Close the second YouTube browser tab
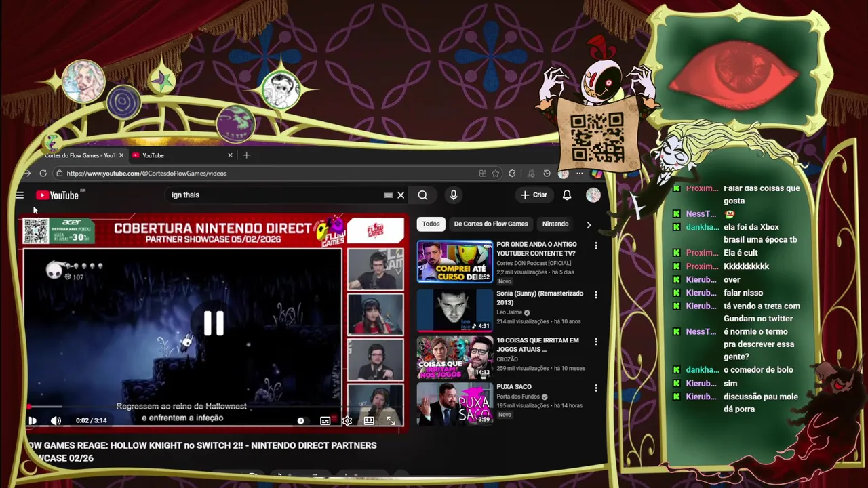This screenshot has width=868, height=488. pyautogui.click(x=230, y=155)
